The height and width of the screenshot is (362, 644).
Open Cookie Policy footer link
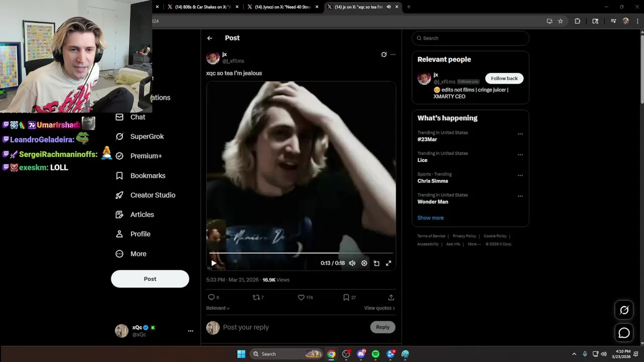coord(495,236)
